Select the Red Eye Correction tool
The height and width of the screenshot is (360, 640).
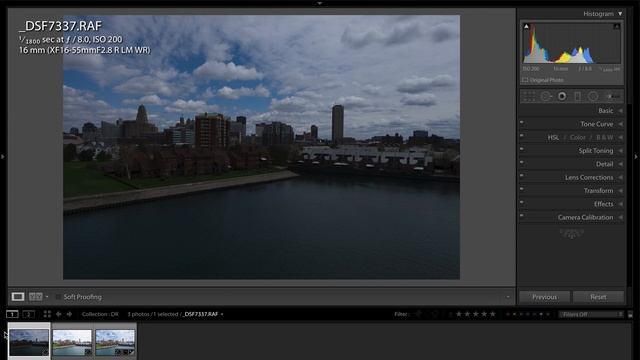[x=562, y=96]
